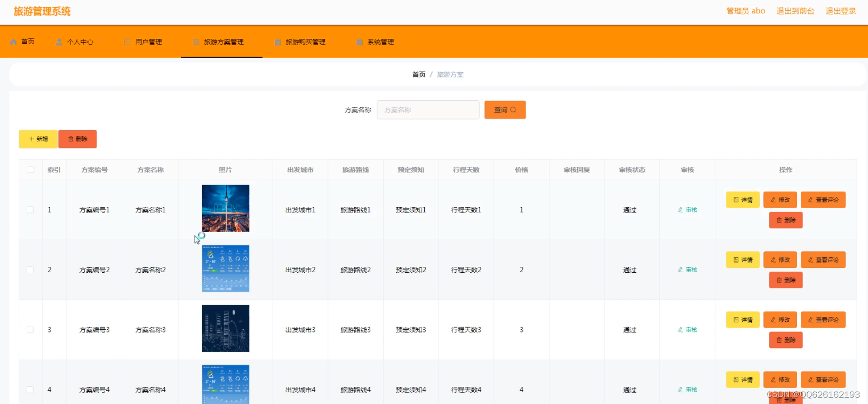The height and width of the screenshot is (404, 868).
Task: Click the 删除 button in row 方案名称1
Action: tap(786, 220)
